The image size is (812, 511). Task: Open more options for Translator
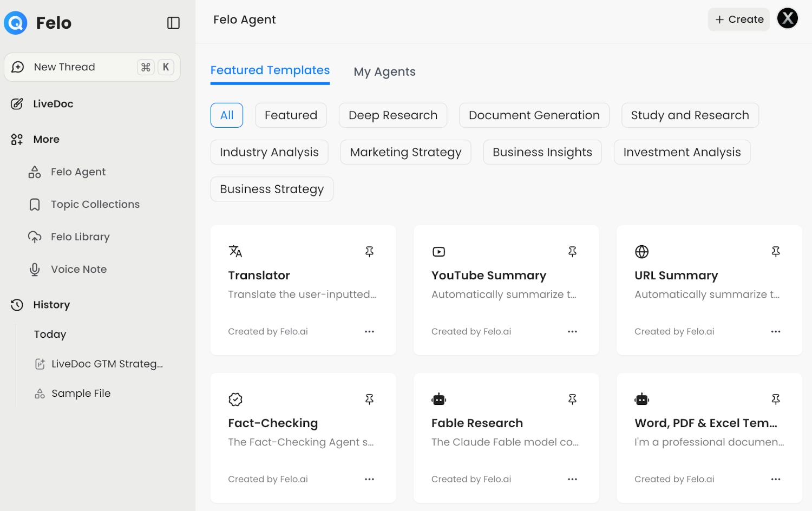point(370,331)
